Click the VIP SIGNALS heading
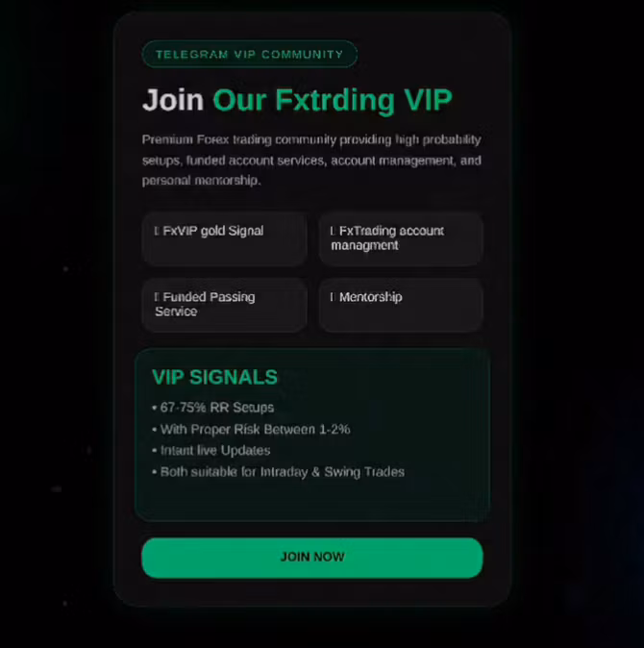Image resolution: width=644 pixels, height=648 pixels. (214, 377)
